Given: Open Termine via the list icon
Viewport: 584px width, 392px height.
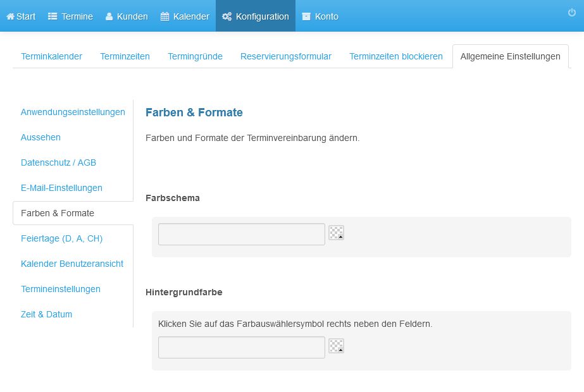Looking at the screenshot, I should pyautogui.click(x=53, y=16).
